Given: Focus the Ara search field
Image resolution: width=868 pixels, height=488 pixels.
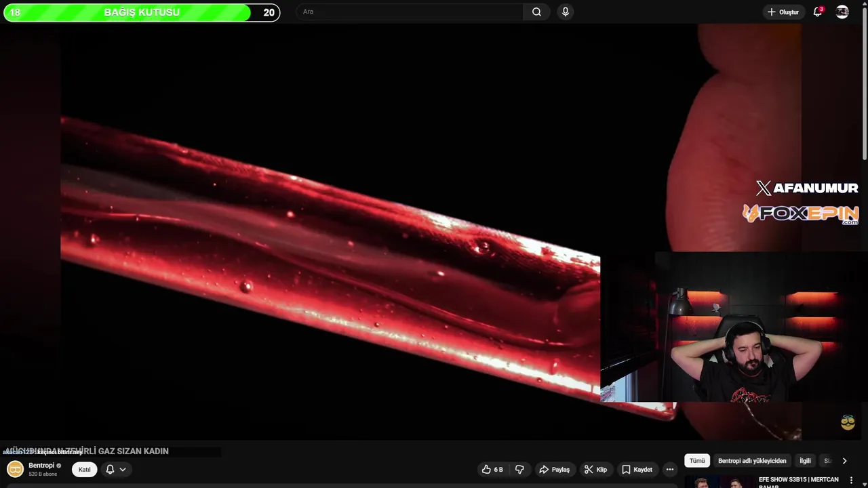Looking at the screenshot, I should click(x=410, y=12).
